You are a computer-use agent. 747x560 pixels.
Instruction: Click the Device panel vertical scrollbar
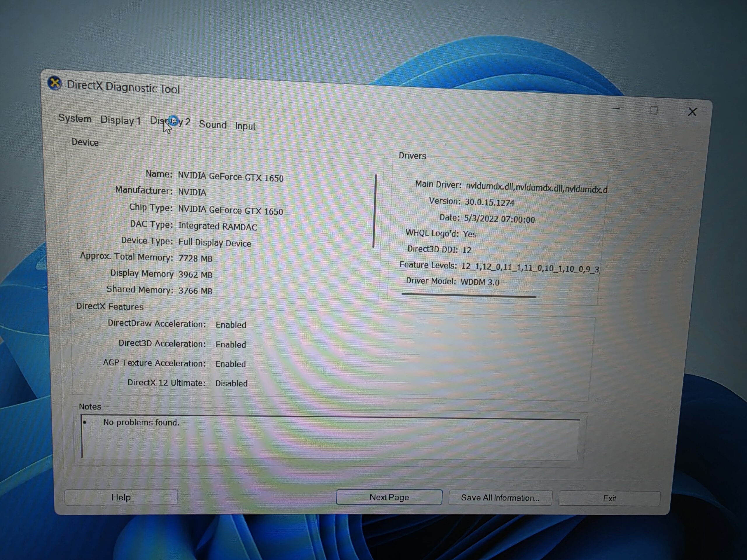click(374, 211)
